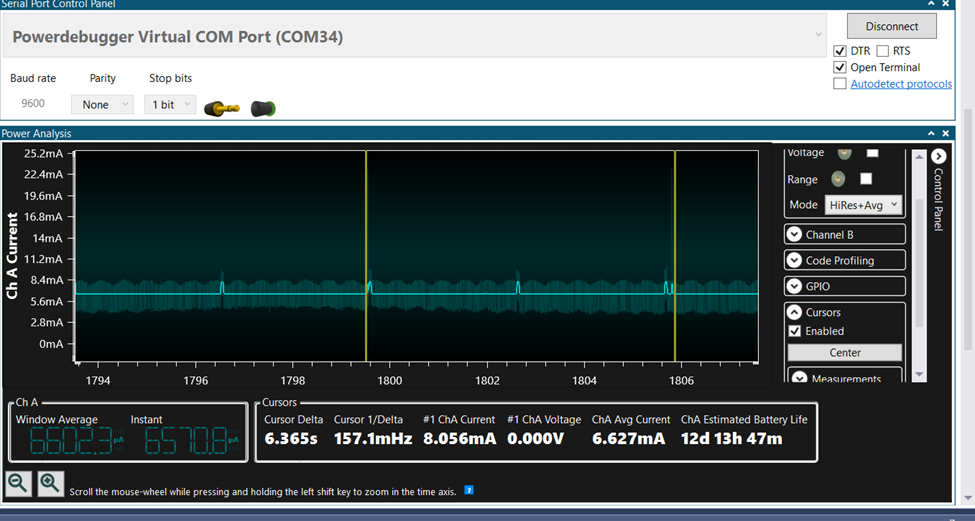The height and width of the screenshot is (521, 975).
Task: Click the #1 ChA Voltage value 0.000V
Action: pyautogui.click(x=536, y=439)
